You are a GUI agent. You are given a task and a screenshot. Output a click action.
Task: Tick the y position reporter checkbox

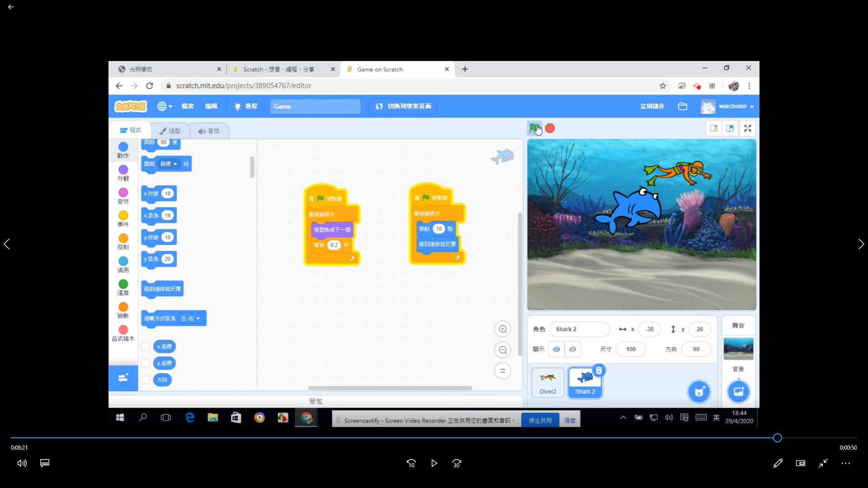pyautogui.click(x=146, y=363)
